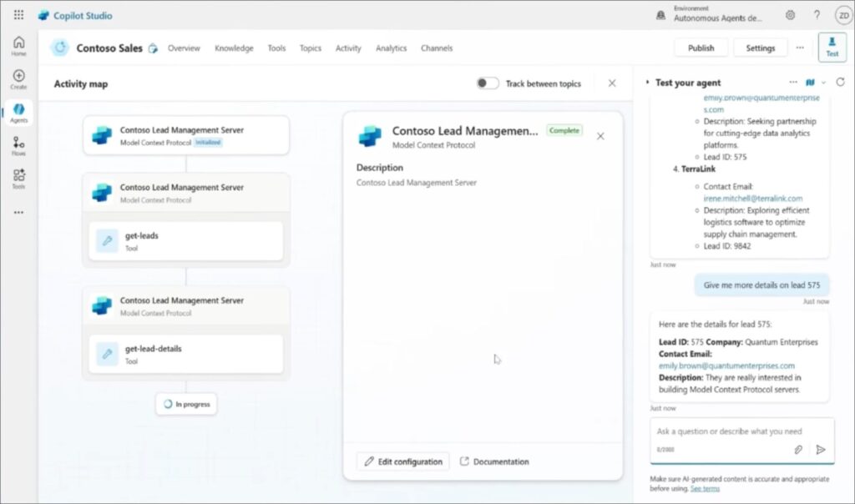Select Agents in the sidebar

pos(18,113)
